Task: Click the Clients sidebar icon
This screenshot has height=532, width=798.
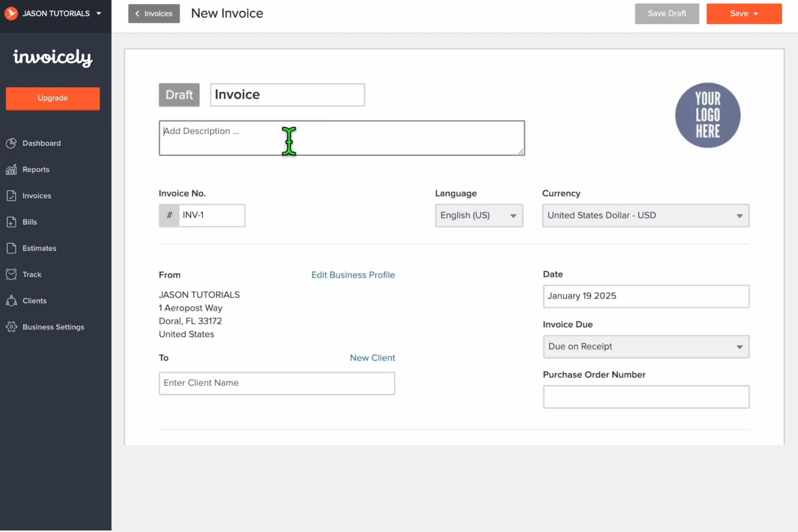Action: click(12, 300)
